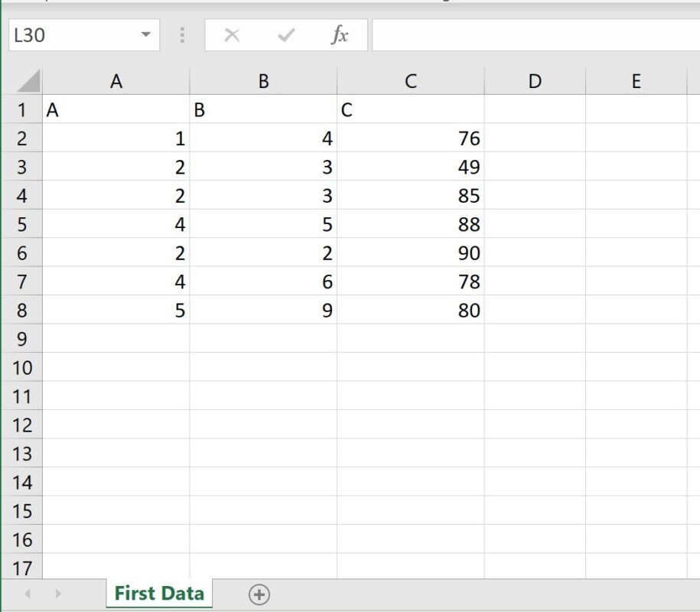Select row 1 header

point(22,109)
